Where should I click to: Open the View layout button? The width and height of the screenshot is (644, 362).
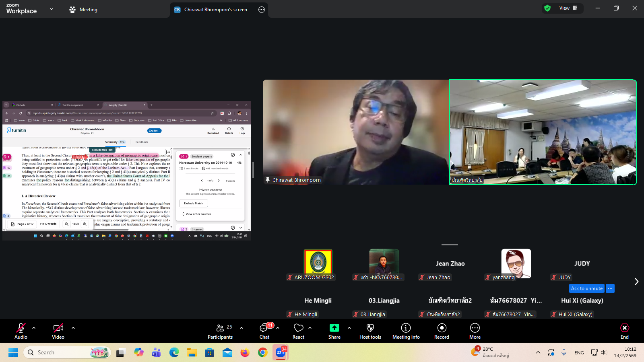tap(568, 8)
